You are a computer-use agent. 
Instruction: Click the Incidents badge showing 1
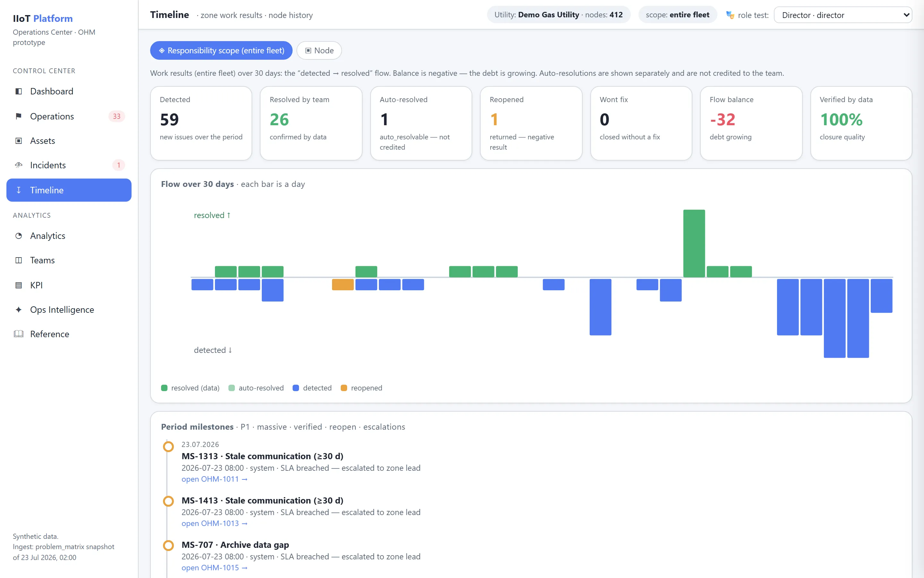[118, 165]
